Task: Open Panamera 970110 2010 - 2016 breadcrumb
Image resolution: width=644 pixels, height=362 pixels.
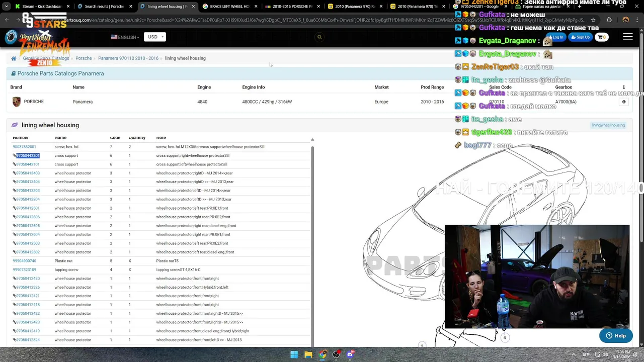Action: tap(128, 58)
